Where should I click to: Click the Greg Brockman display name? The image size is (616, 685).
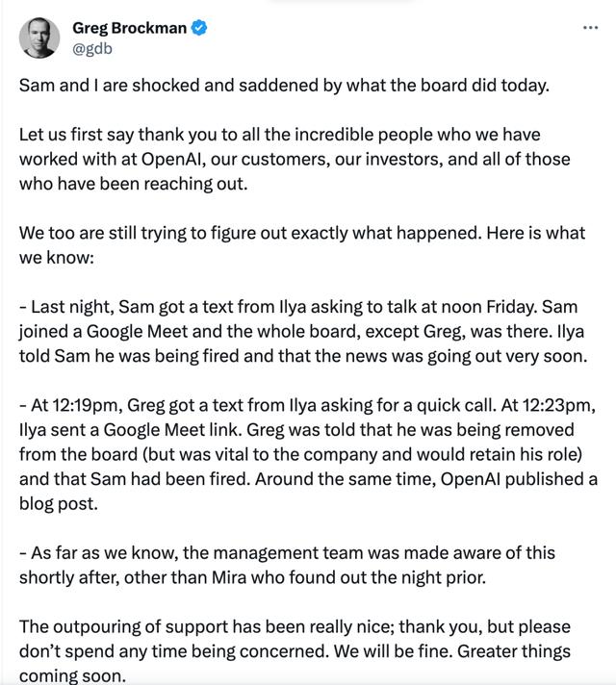[129, 29]
